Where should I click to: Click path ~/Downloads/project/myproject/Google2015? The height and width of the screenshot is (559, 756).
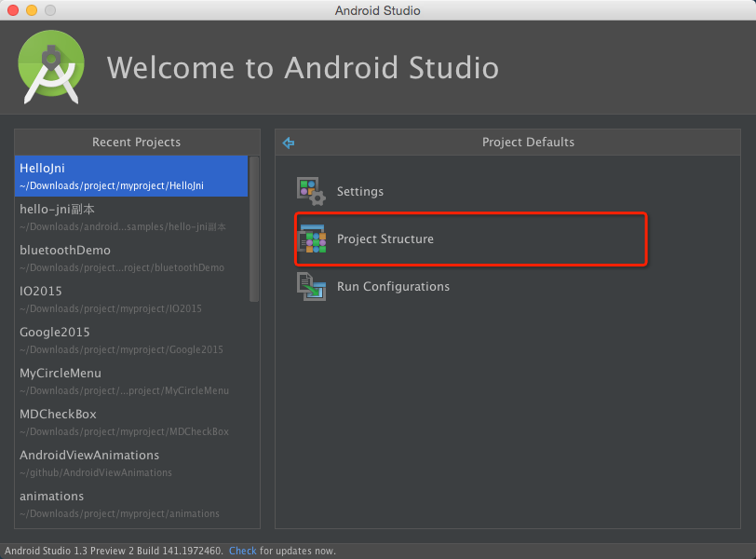[x=121, y=349]
